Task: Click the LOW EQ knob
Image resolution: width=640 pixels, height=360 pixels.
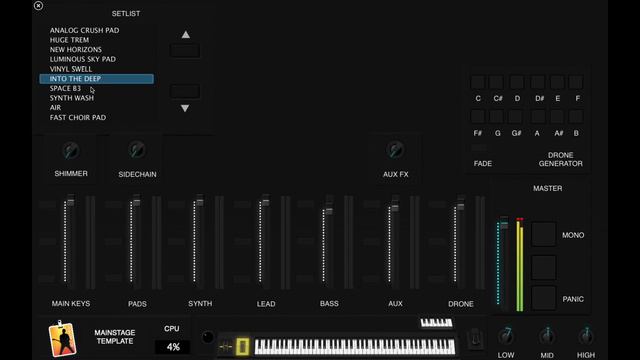Action: click(x=506, y=336)
